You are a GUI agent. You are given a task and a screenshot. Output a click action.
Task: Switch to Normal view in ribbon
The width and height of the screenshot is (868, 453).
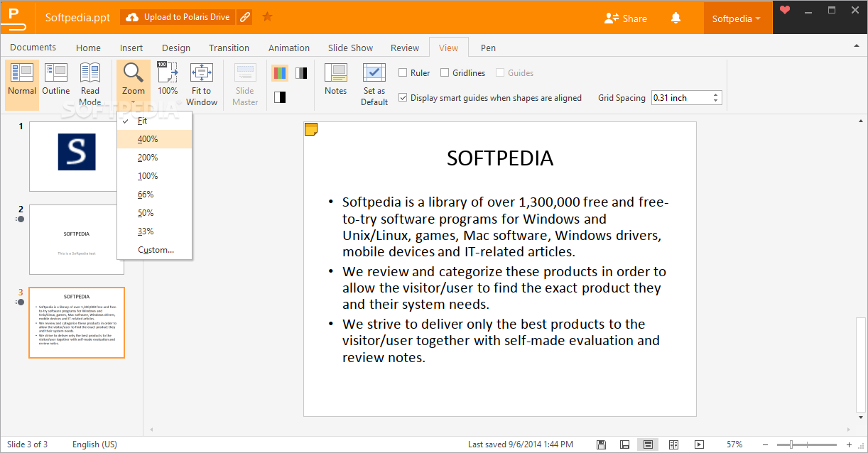[x=22, y=84]
